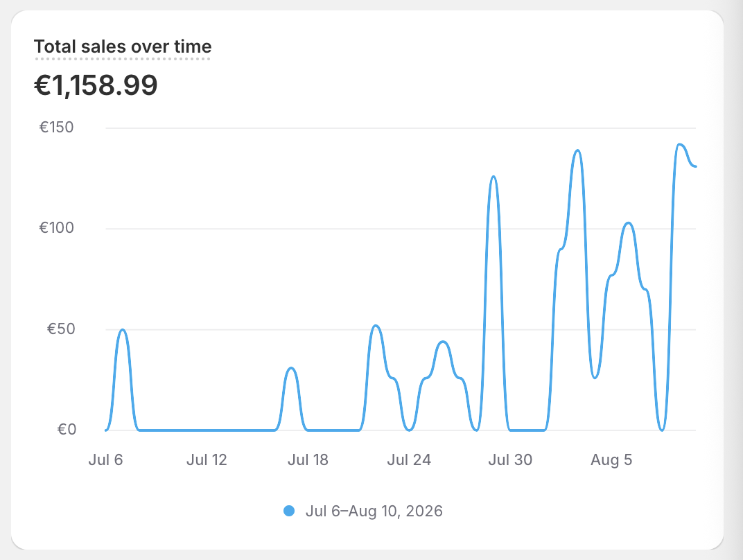
Task: Click the blue legend dot
Action: [289, 511]
